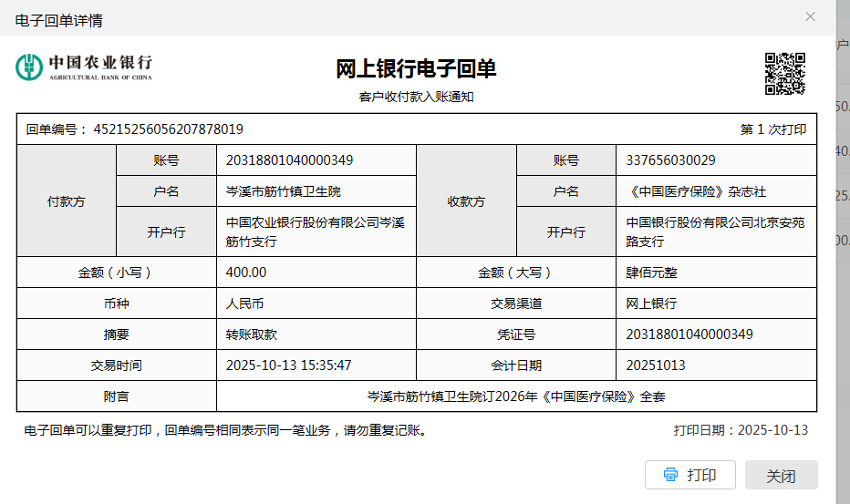Click the 人民币 currency value

244,303
